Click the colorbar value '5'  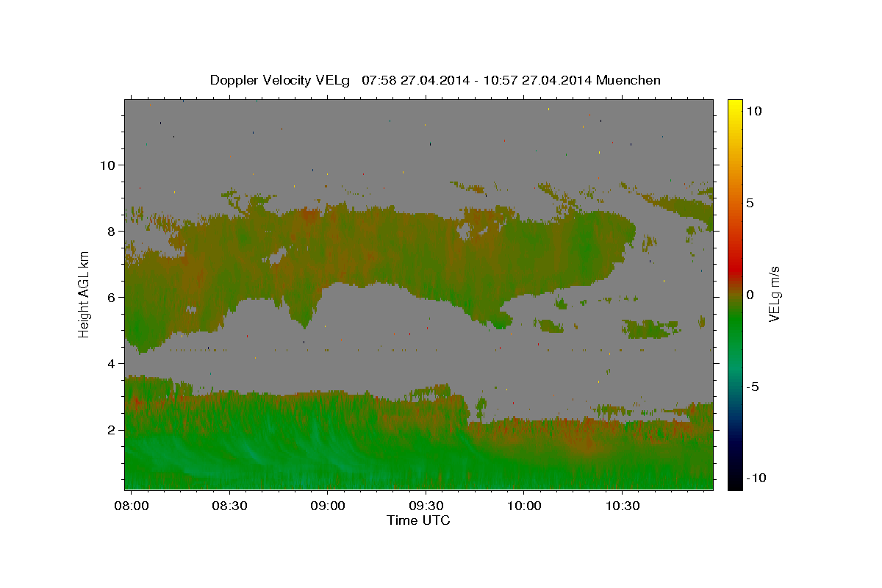[x=750, y=203]
